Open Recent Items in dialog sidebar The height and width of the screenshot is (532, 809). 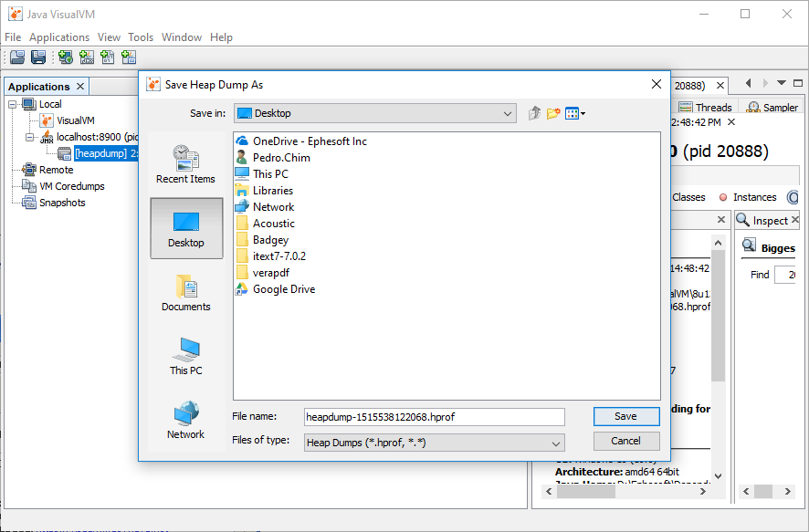pos(185,164)
